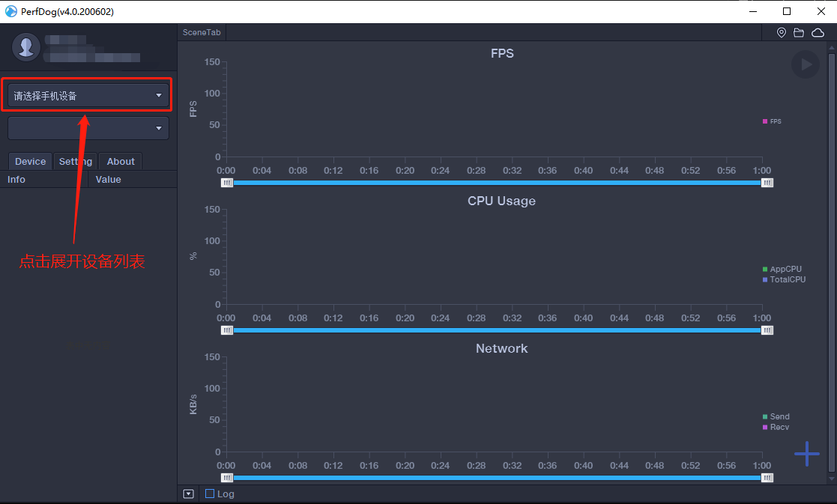Close the PerfDog window
The image size is (837, 504).
click(821, 11)
